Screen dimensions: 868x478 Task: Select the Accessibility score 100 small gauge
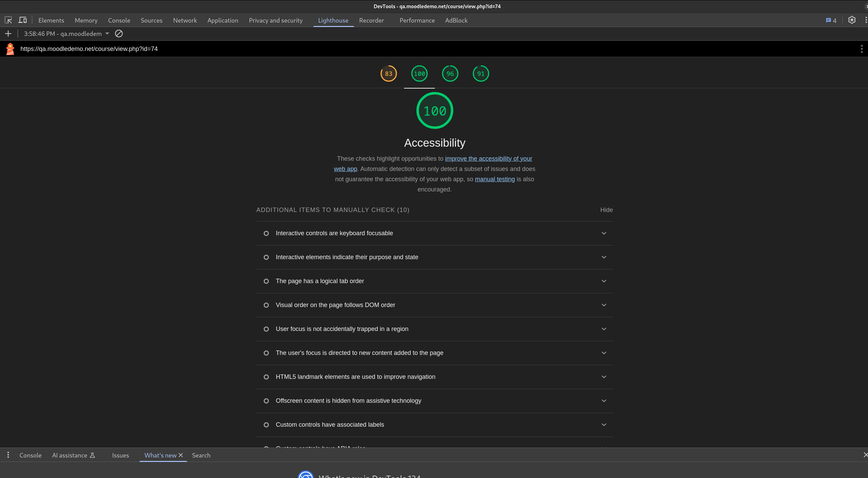419,74
